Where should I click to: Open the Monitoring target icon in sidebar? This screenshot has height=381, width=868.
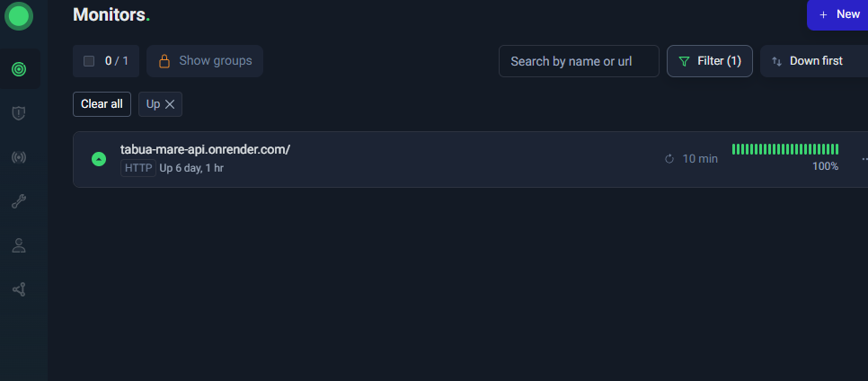click(19, 69)
